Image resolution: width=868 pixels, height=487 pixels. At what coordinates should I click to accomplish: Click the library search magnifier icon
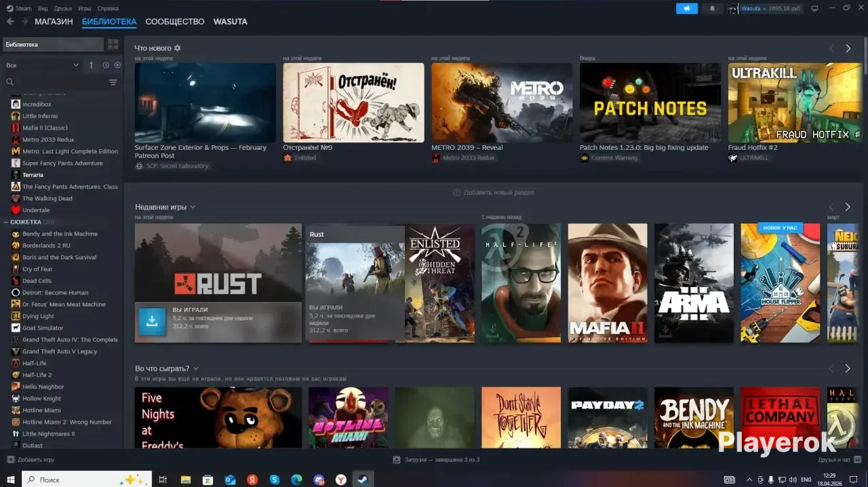(x=9, y=82)
